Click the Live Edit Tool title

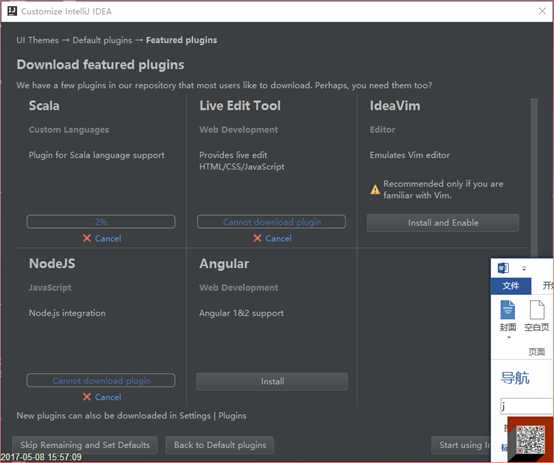(240, 106)
